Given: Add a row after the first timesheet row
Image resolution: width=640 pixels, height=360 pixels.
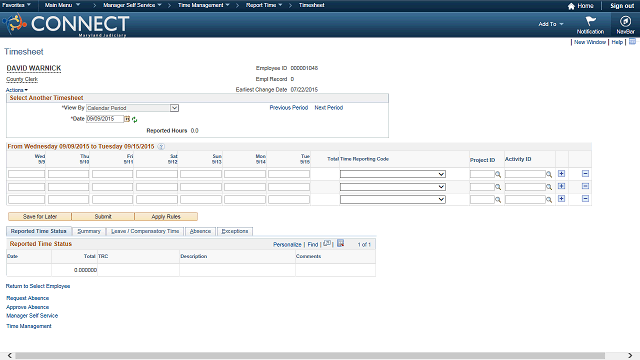Looking at the screenshot, I should coord(562,173).
